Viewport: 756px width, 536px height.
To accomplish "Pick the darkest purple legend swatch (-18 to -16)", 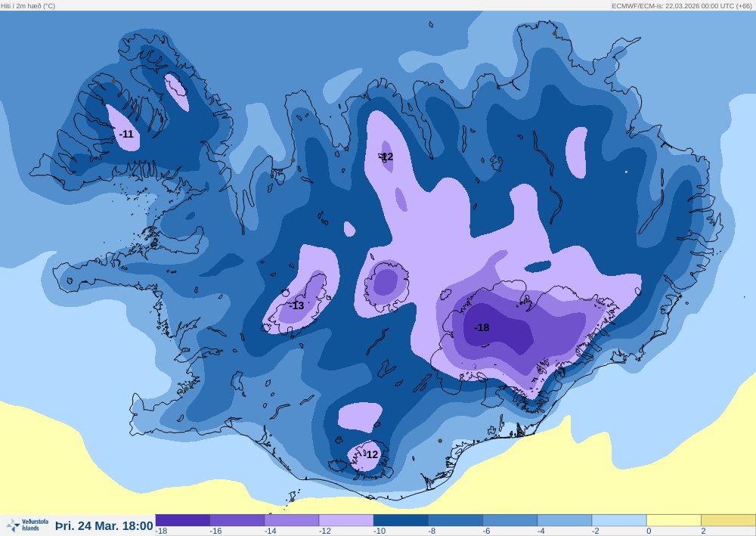I will coord(183,520).
